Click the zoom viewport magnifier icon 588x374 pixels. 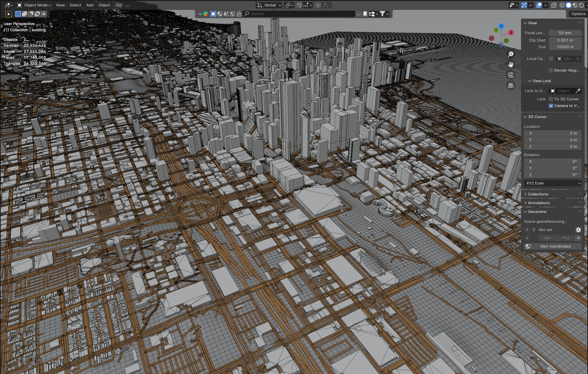point(511,54)
